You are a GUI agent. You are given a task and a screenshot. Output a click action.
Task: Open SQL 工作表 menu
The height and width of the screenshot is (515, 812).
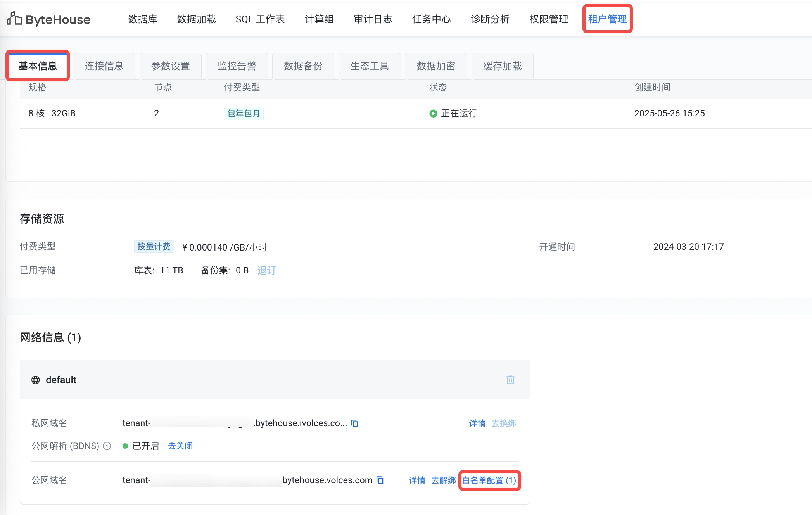point(260,19)
